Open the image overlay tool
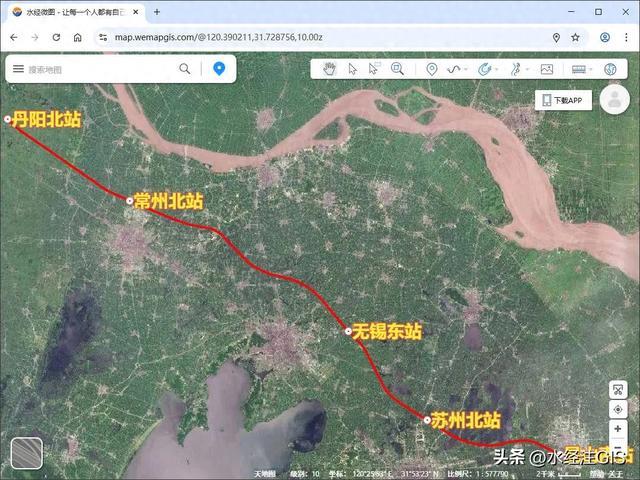Screen dimensions: 640x480 coord(547,69)
